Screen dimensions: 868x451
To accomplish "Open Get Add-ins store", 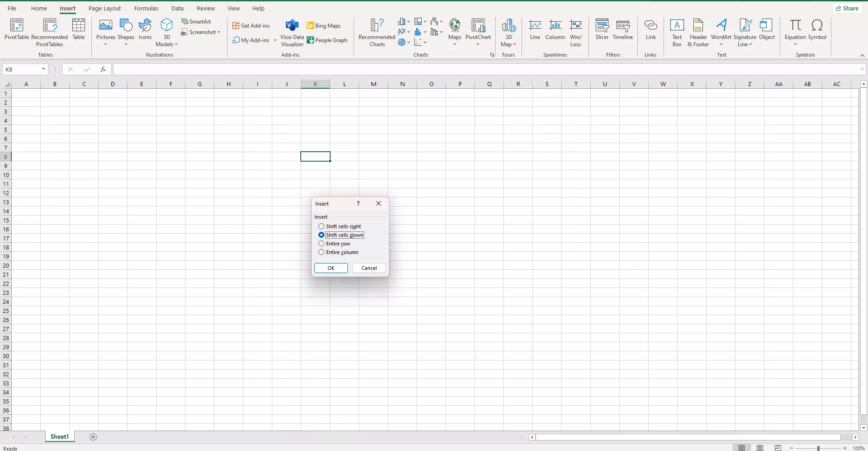I will coord(251,25).
